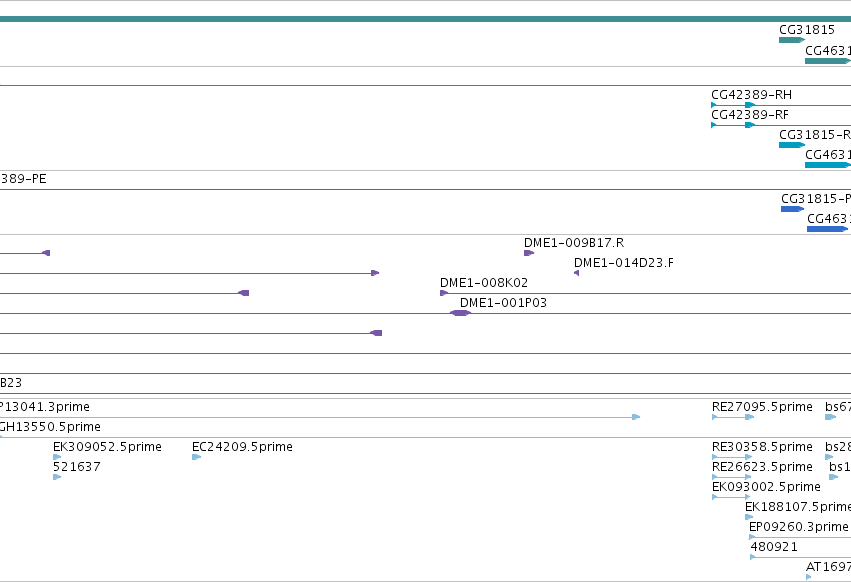851x582 pixels.
Task: Open the DME1-008K02 feature
Action: coord(484,283)
